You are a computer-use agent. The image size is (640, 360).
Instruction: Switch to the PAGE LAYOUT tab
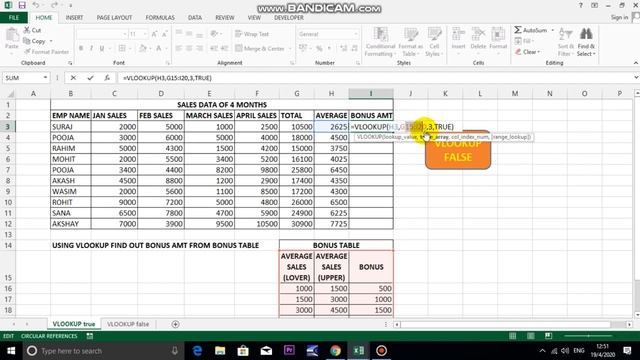114,18
